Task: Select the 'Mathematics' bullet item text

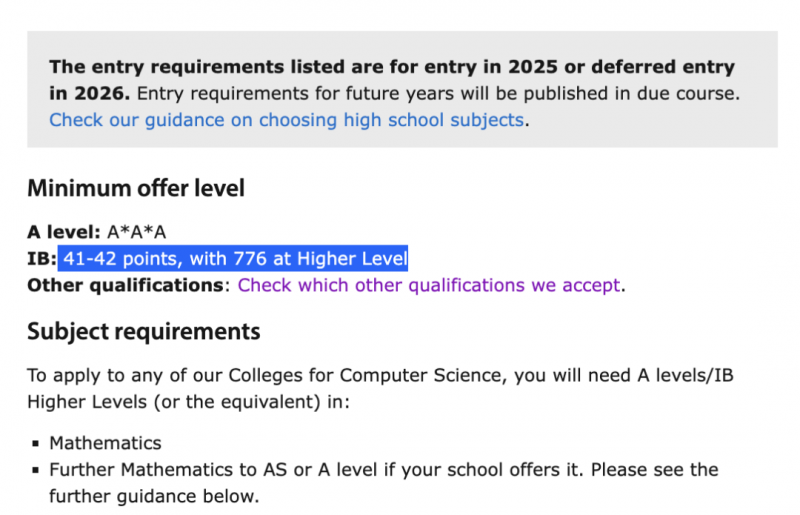Action: (105, 443)
